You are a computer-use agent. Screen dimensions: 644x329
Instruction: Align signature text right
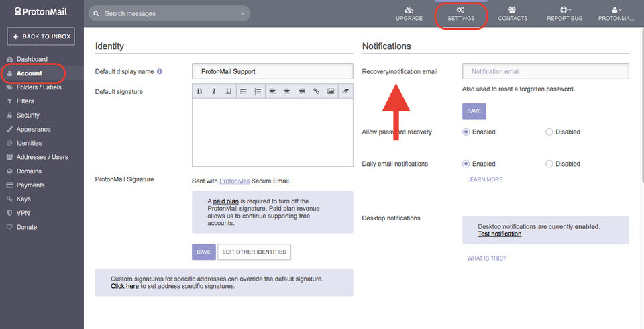pos(301,91)
